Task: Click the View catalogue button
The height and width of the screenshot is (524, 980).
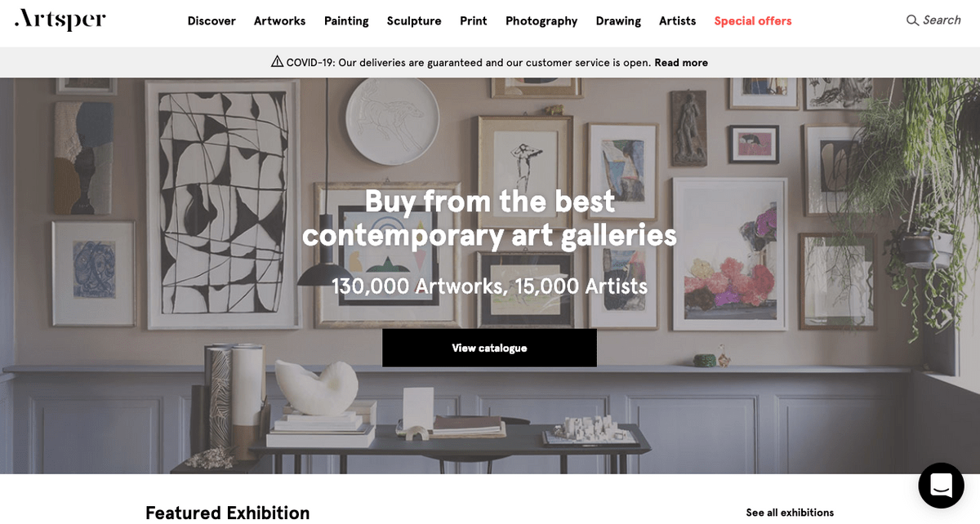Action: point(489,348)
